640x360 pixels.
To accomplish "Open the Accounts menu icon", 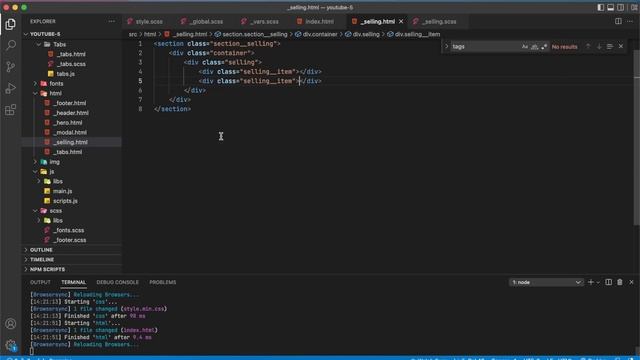I will (x=11, y=324).
